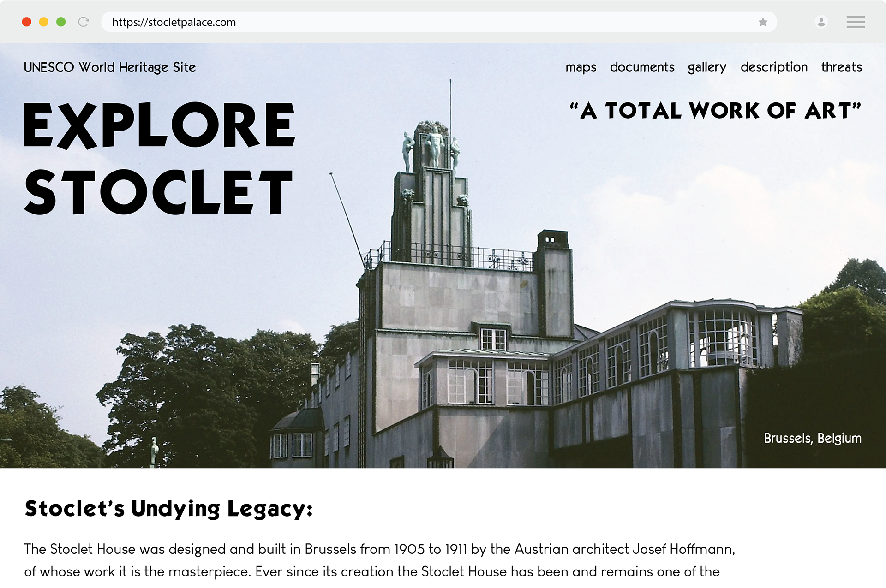Open the user profile icon
Image resolution: width=886 pixels, height=588 pixels.
(x=821, y=22)
